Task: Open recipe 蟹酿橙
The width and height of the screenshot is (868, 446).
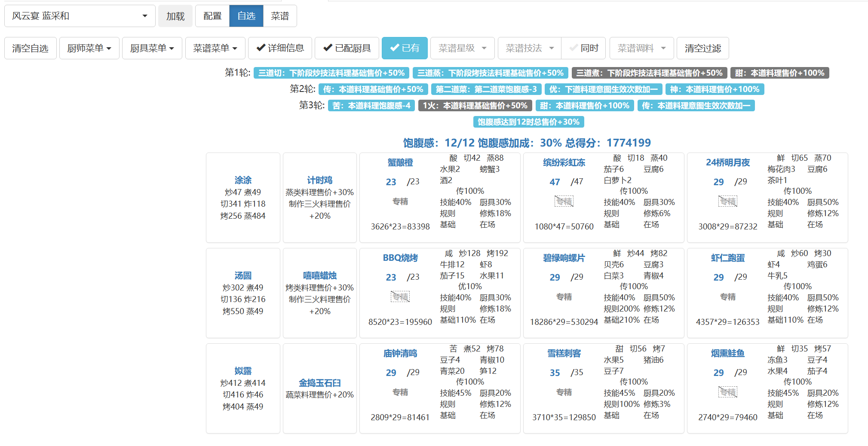Action: click(400, 162)
